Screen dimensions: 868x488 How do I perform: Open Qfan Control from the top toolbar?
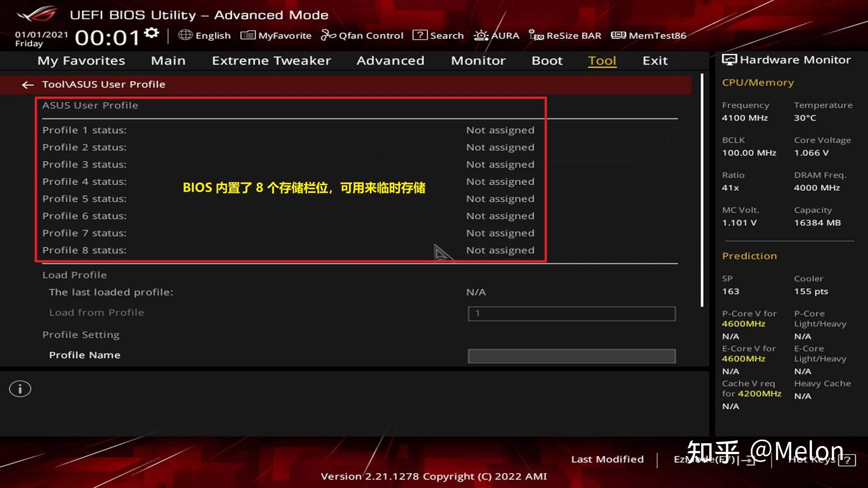pyautogui.click(x=362, y=35)
